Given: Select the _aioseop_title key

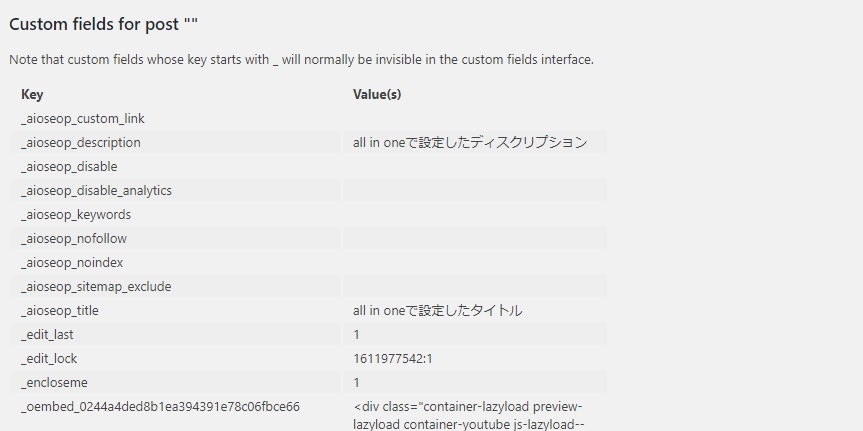Looking at the screenshot, I should pos(60,311).
